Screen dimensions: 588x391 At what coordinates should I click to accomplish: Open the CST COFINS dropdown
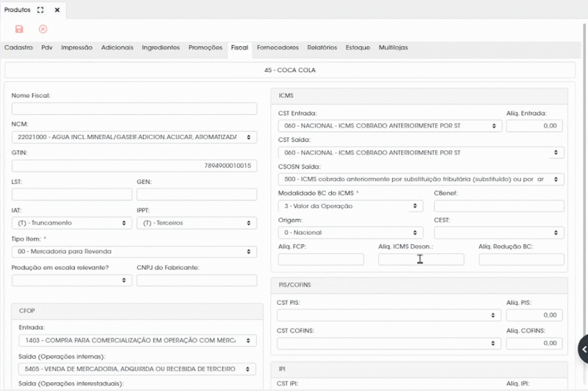click(389, 343)
